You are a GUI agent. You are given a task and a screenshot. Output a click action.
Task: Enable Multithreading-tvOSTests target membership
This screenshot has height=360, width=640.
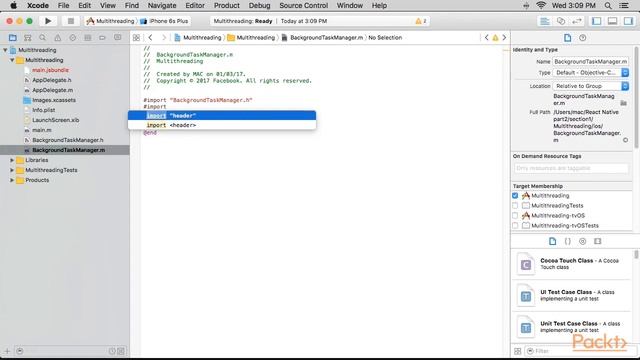pyautogui.click(x=515, y=226)
